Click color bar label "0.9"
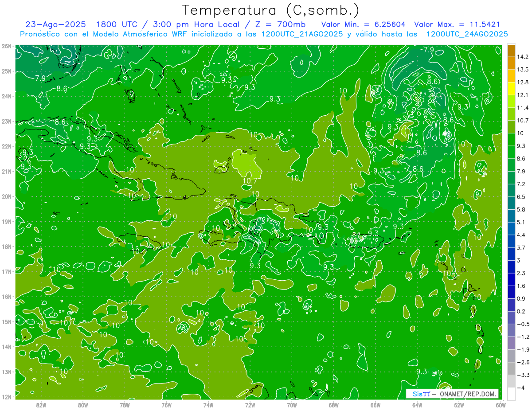This screenshot has width=532, height=411. point(521,298)
